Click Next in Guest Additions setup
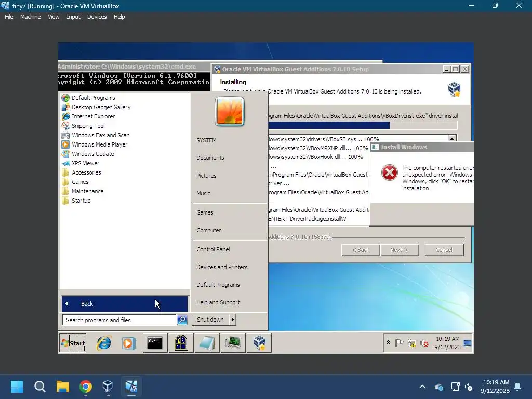The image size is (532, 399). (x=400, y=250)
